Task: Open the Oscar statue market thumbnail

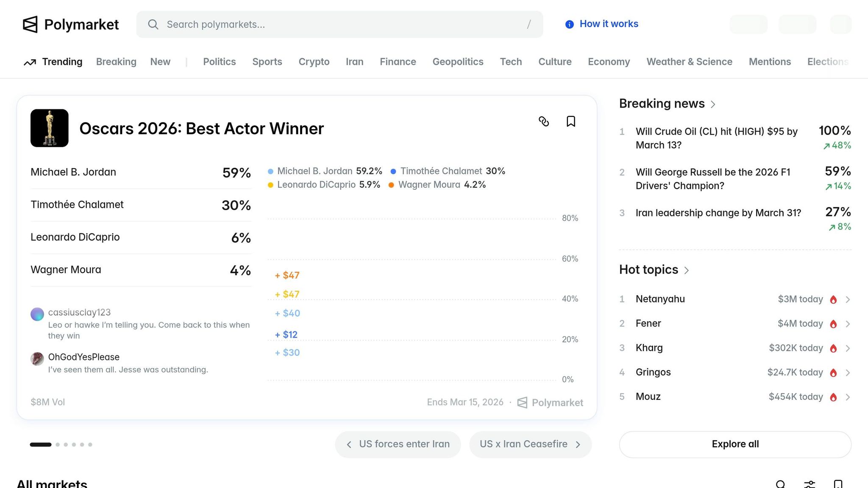Action: point(50,128)
